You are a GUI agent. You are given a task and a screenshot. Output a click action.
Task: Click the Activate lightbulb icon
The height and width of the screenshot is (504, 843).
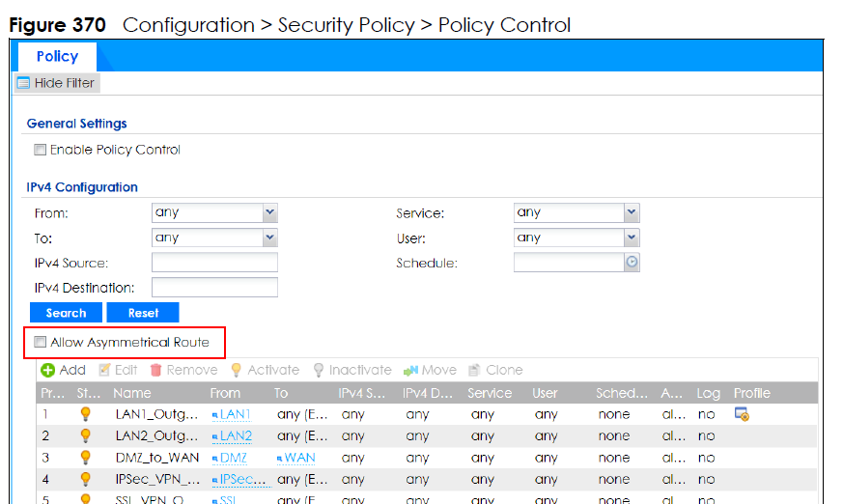coord(237,370)
